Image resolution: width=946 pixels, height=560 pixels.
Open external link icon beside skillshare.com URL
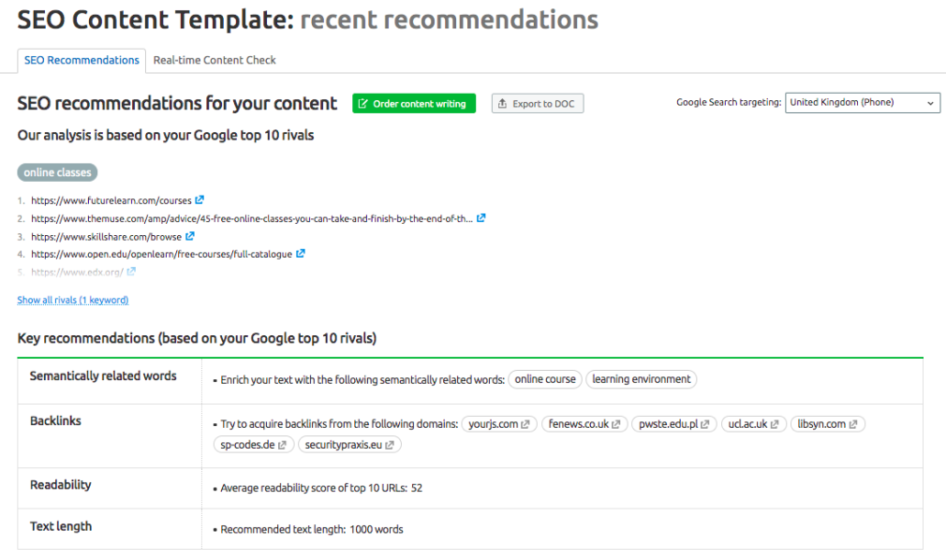(x=190, y=237)
